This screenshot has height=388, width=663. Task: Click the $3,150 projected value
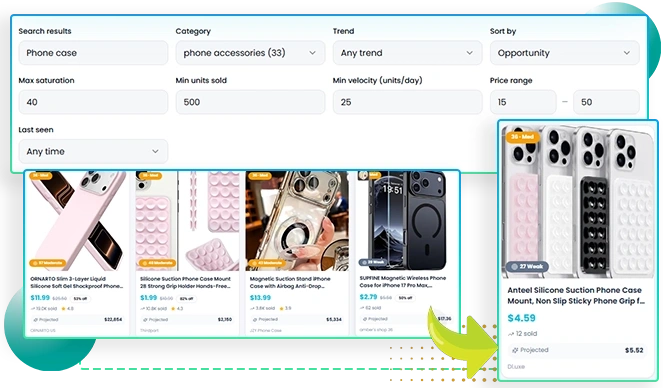point(225,320)
